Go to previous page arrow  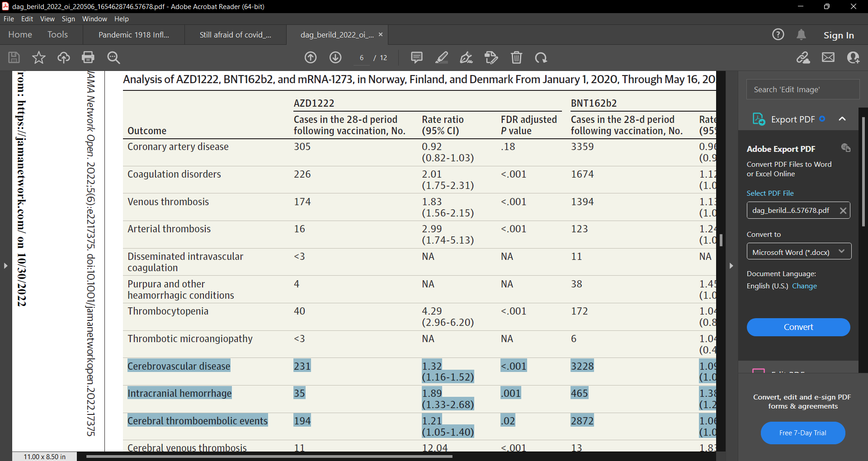pyautogui.click(x=311, y=57)
